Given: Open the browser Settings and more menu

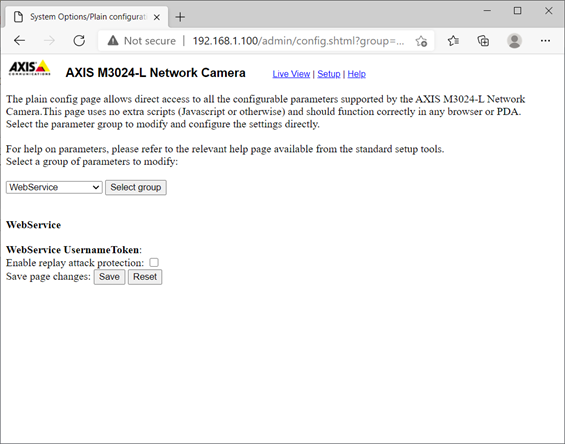Looking at the screenshot, I should click(545, 41).
